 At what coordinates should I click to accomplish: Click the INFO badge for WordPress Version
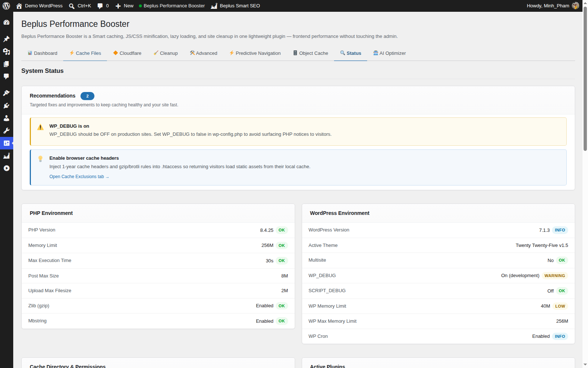pyautogui.click(x=560, y=230)
